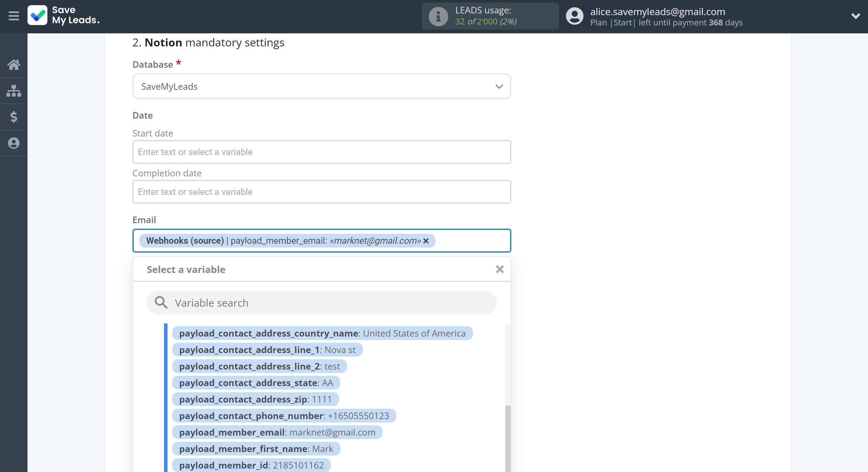Click the Start date input field

point(322,152)
